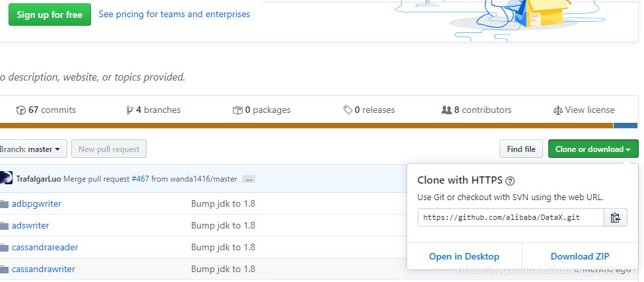Click the license scale icon

tap(558, 110)
